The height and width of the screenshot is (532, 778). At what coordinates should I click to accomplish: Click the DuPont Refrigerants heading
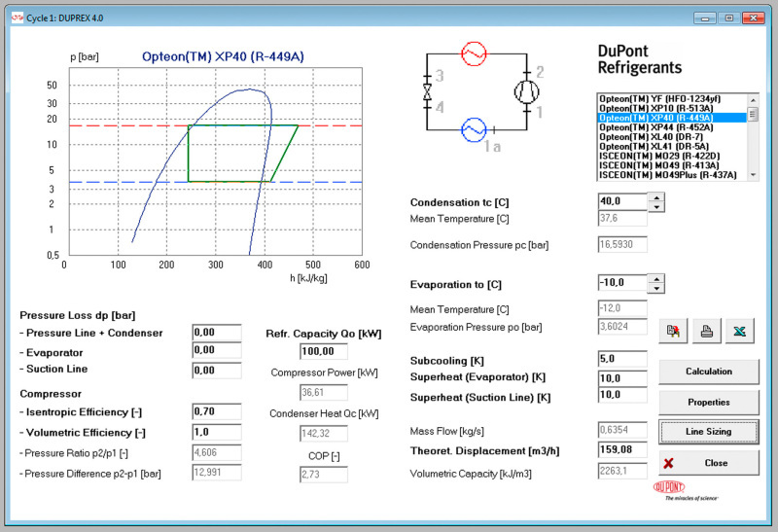point(640,59)
